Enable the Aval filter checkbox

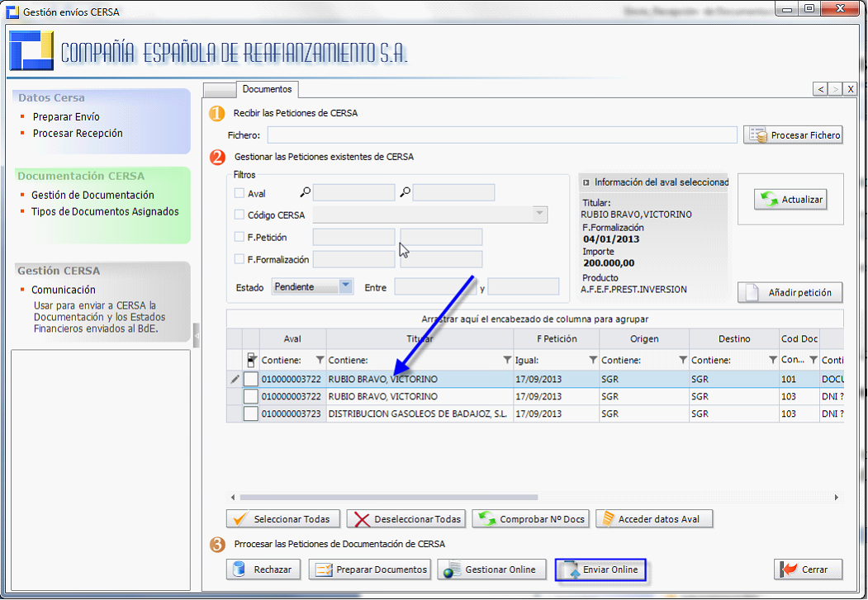240,193
